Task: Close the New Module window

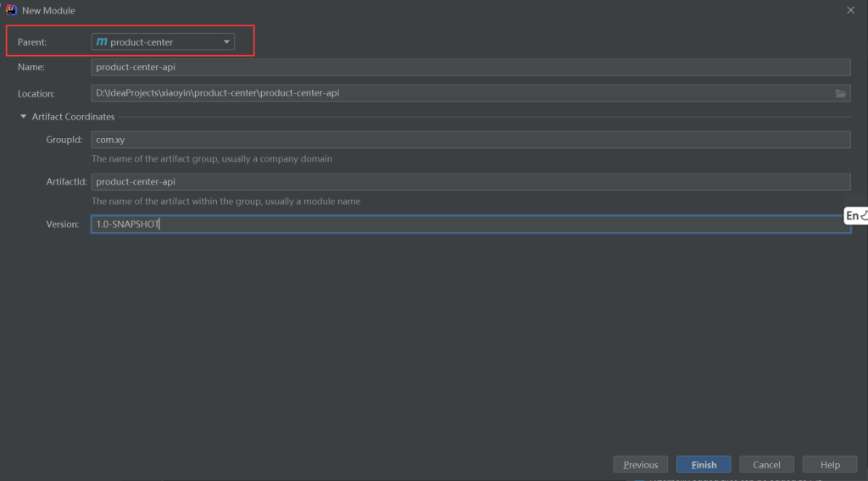Action: (851, 10)
